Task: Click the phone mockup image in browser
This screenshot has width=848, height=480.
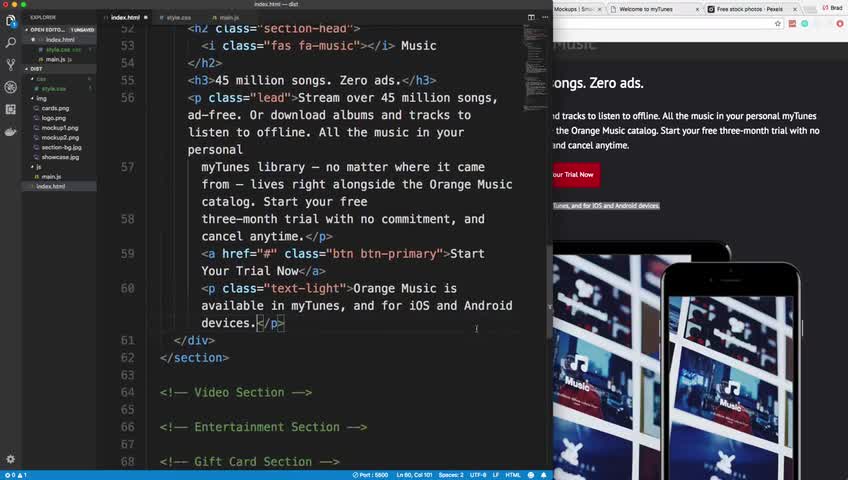Action: point(731,373)
